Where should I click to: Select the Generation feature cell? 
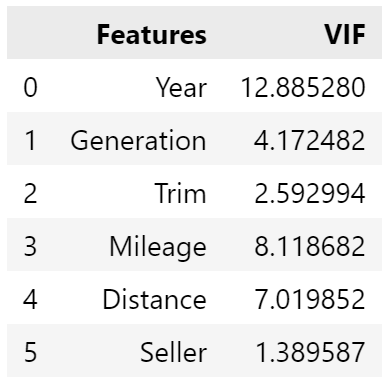pos(138,140)
